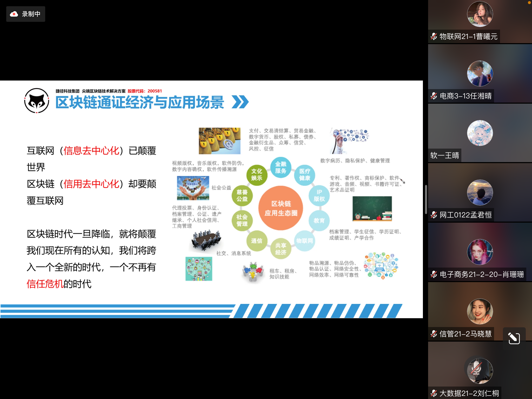Select participant name 物联网21-1曹曦元
The height and width of the screenshot is (399, 532).
468,36
